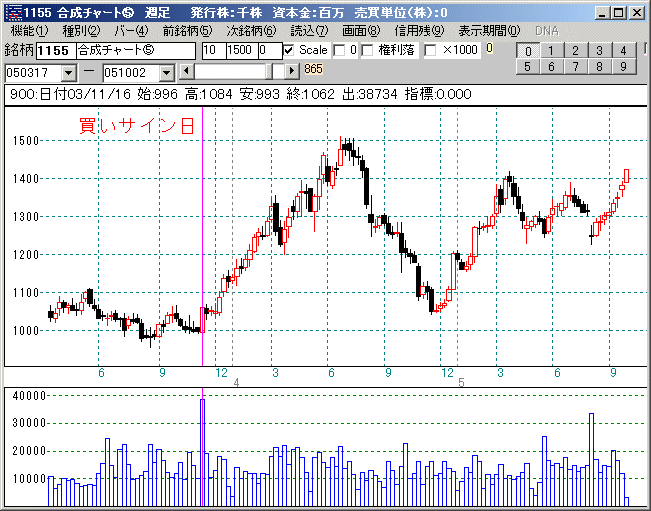The width and height of the screenshot is (651, 511).
Task: Click the scale field containing 0
Action: click(x=270, y=51)
